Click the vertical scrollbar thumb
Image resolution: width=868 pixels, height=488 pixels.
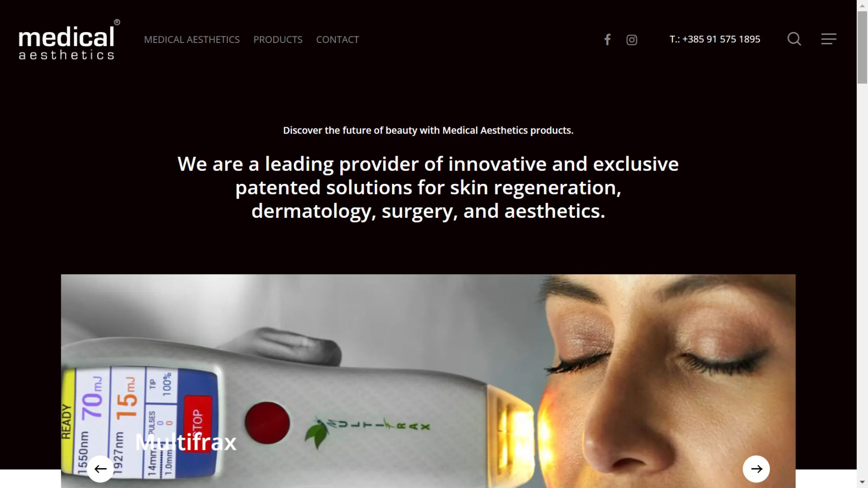coord(862,48)
